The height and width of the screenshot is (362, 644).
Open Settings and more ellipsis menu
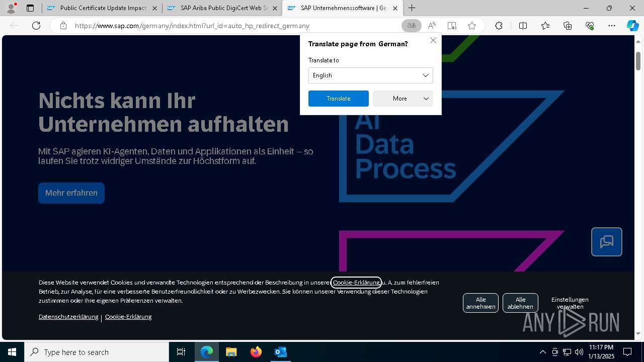612,26
